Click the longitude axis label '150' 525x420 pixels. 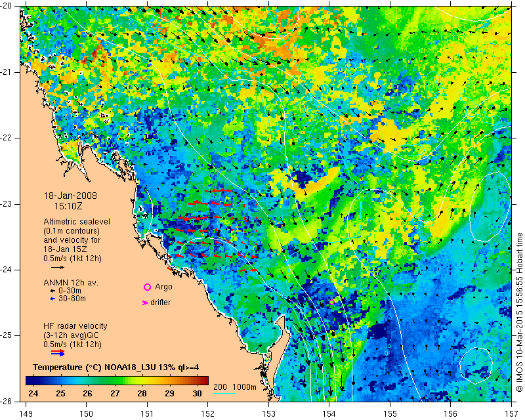[x=87, y=414]
